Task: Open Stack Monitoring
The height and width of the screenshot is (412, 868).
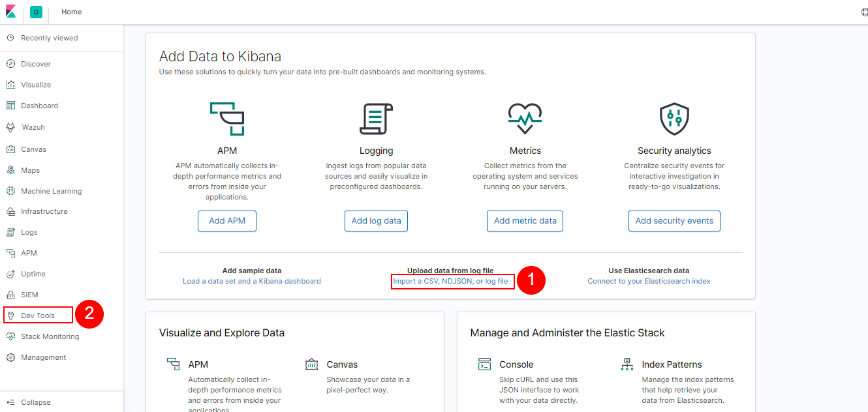Action: coord(49,336)
